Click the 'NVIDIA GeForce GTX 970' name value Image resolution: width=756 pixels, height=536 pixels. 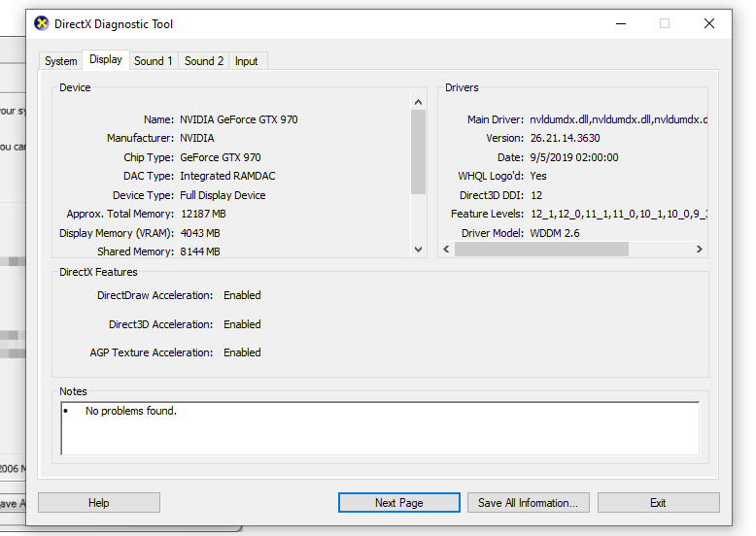click(239, 119)
